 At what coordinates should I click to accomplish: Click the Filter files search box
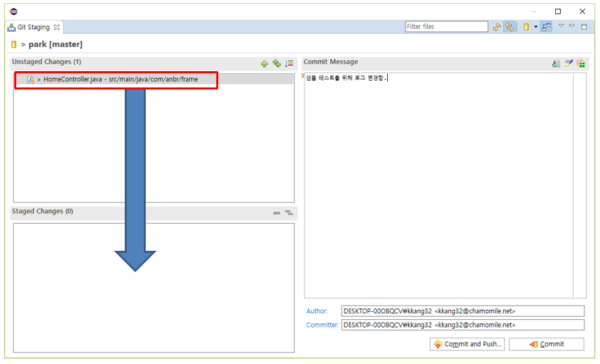tap(446, 27)
